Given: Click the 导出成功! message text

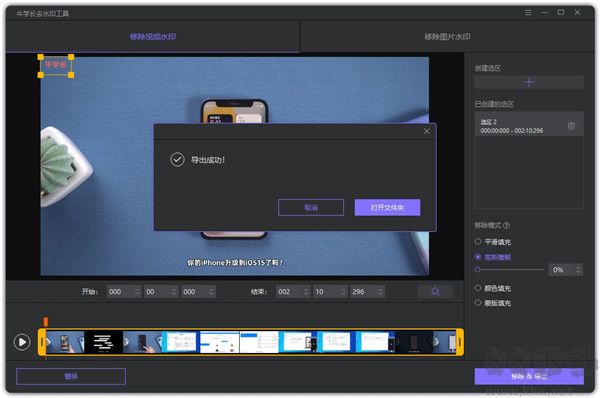Looking at the screenshot, I should [208, 160].
